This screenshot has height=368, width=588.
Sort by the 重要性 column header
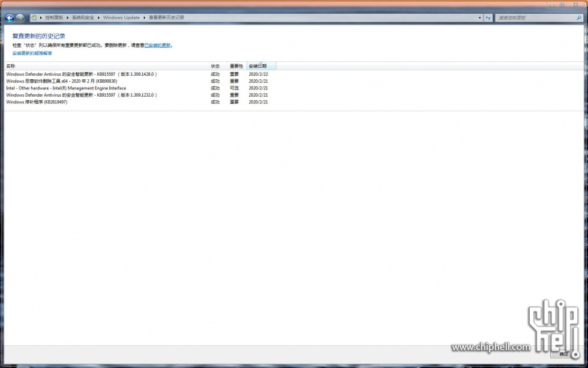click(x=237, y=66)
